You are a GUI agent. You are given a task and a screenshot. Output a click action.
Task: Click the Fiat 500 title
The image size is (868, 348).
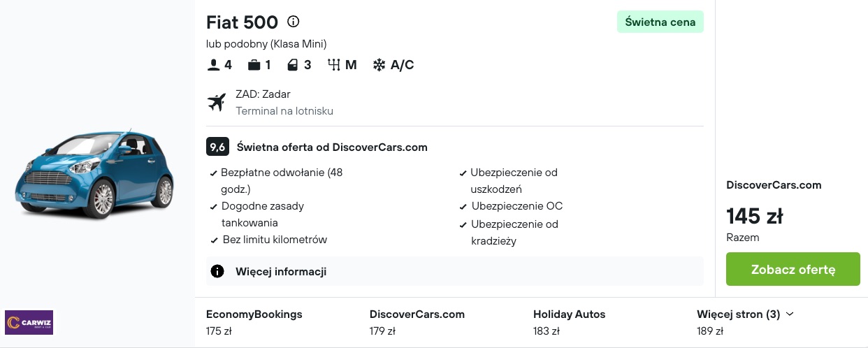242,22
